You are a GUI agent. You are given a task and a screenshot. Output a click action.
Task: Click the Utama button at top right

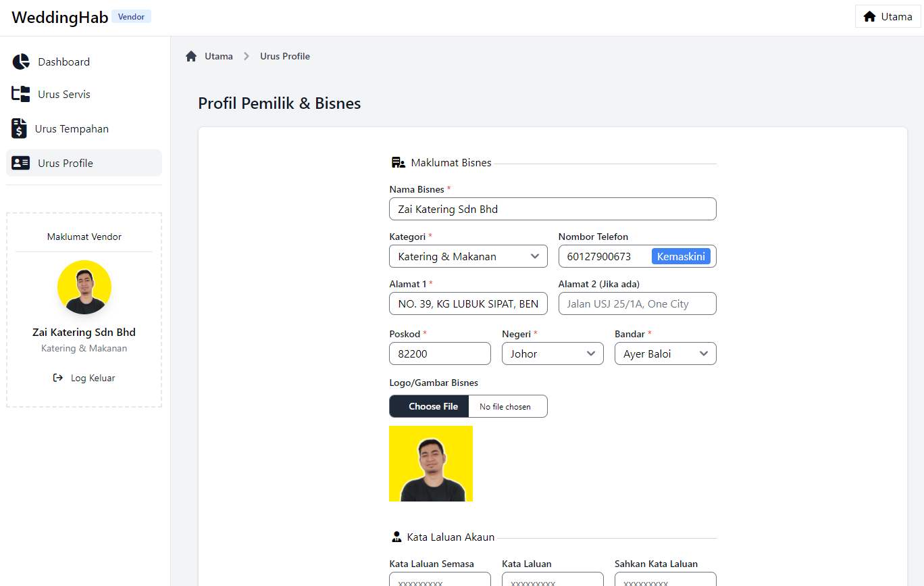tap(888, 16)
